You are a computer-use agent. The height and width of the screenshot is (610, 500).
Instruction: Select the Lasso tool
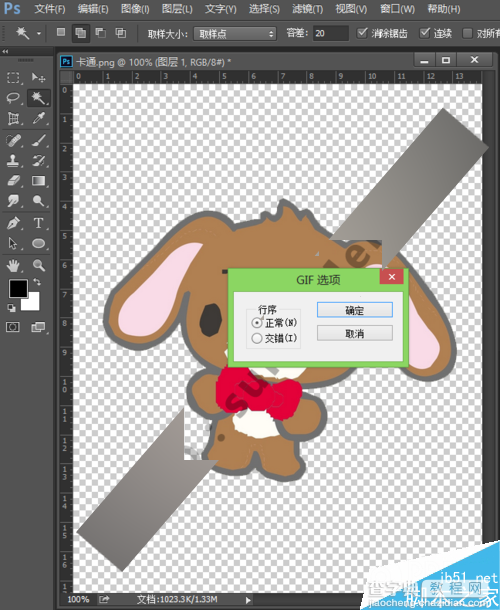13,97
